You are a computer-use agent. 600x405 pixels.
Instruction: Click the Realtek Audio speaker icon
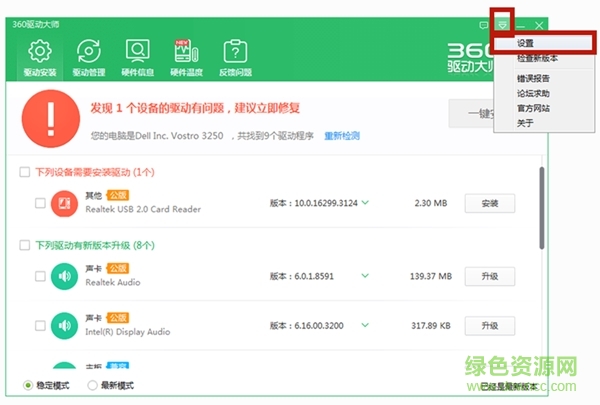coord(64,275)
